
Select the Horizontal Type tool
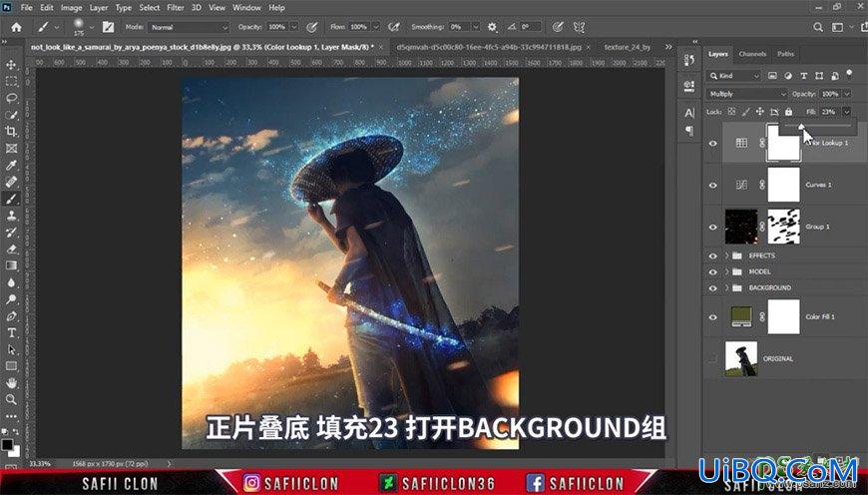tap(11, 332)
